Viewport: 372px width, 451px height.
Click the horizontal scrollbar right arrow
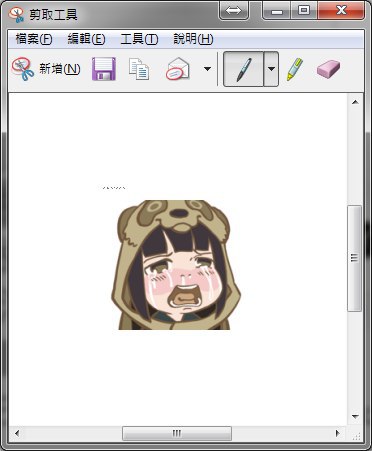[x=338, y=433]
